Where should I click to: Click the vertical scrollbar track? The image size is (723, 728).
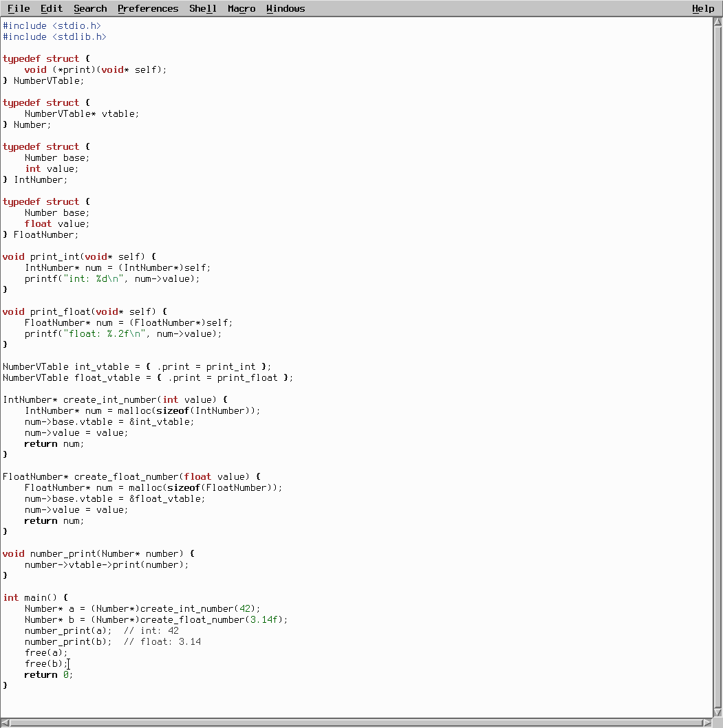coord(717,344)
